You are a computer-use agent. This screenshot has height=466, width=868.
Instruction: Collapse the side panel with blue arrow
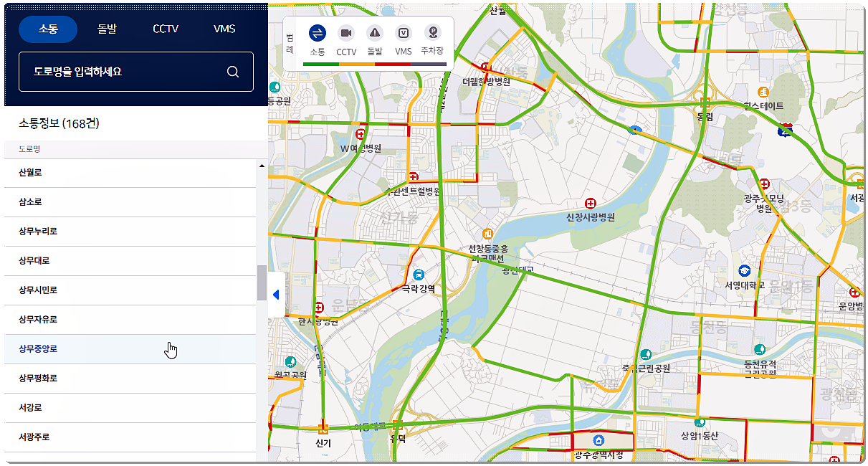pos(276,295)
